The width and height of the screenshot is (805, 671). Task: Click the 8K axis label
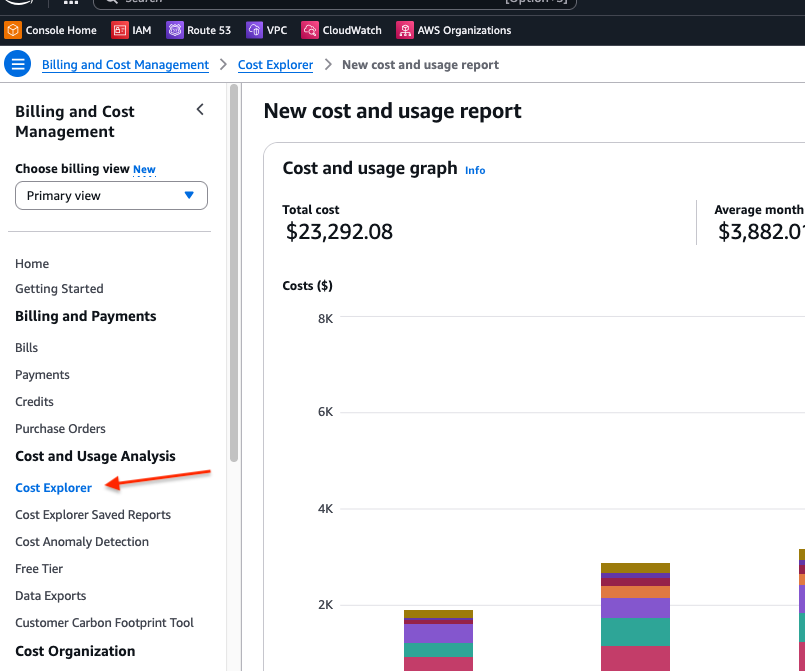[325, 319]
